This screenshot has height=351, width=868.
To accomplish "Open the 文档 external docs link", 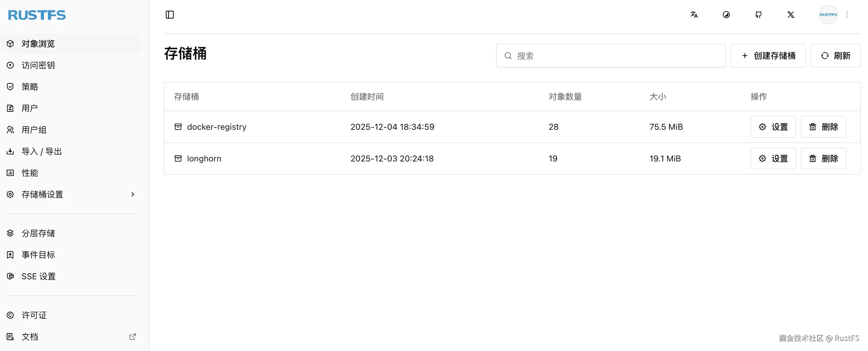I will pyautogui.click(x=30, y=337).
